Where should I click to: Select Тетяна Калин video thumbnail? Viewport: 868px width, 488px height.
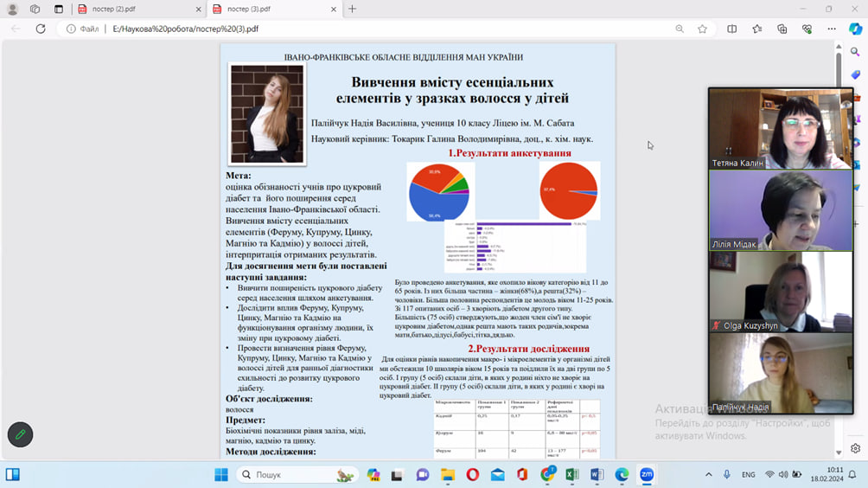780,128
